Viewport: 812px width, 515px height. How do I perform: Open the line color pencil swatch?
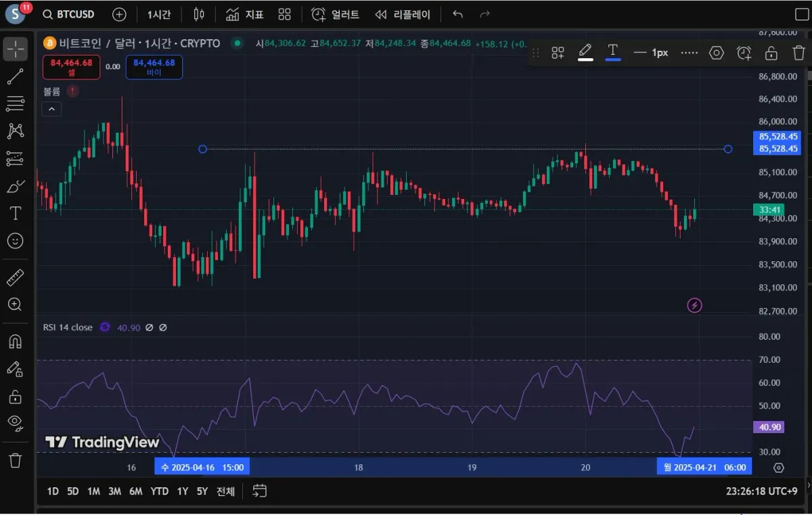coord(585,52)
